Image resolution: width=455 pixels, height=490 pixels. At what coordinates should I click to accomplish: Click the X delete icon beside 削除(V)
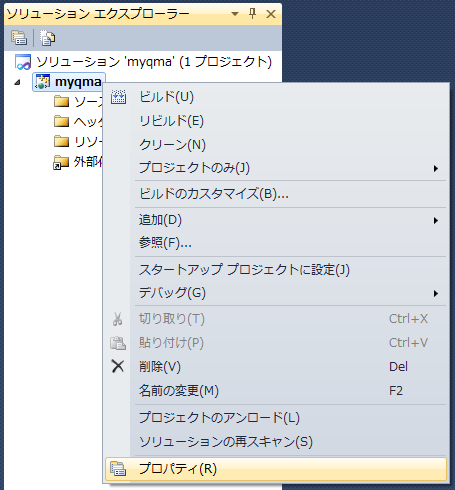pos(118,366)
